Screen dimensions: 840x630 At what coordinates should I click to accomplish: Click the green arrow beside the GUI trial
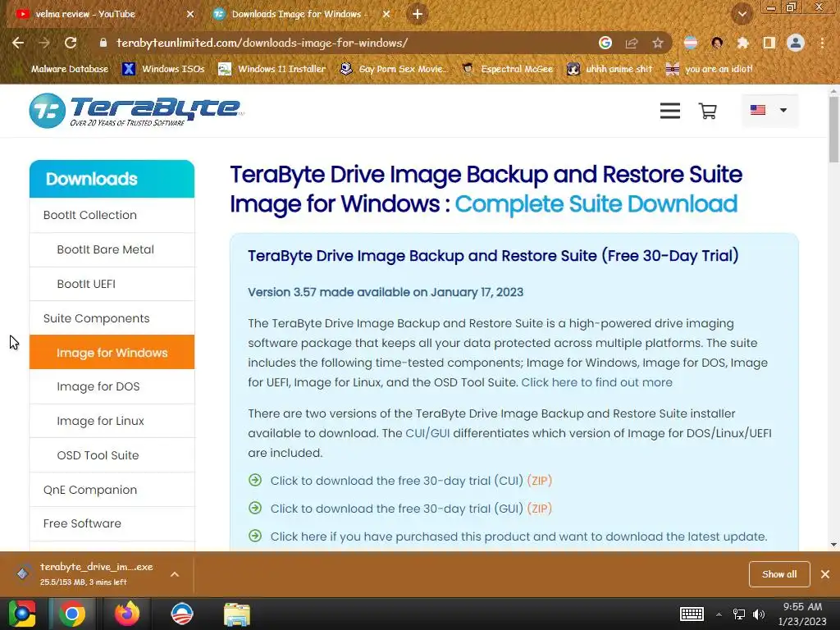[x=255, y=508]
